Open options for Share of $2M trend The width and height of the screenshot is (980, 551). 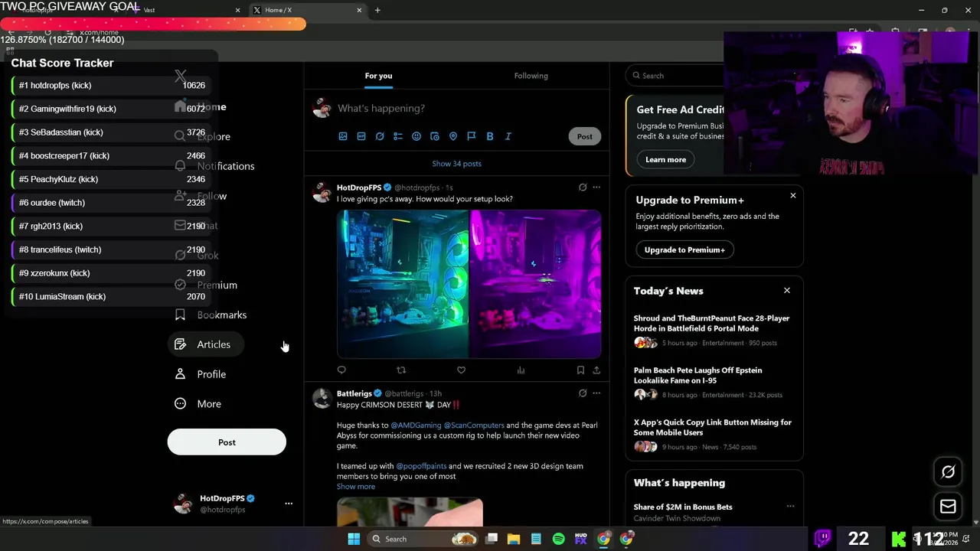pos(790,507)
